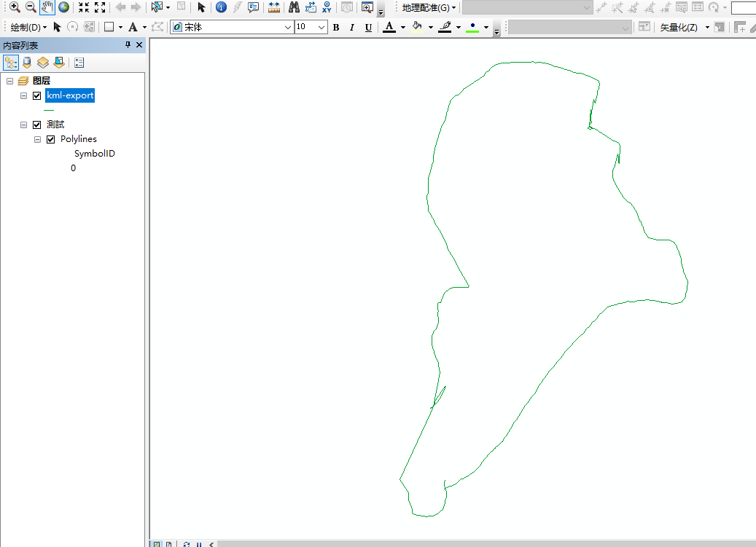The height and width of the screenshot is (547, 756).
Task: Toggle Bold text formatting
Action: 336,28
